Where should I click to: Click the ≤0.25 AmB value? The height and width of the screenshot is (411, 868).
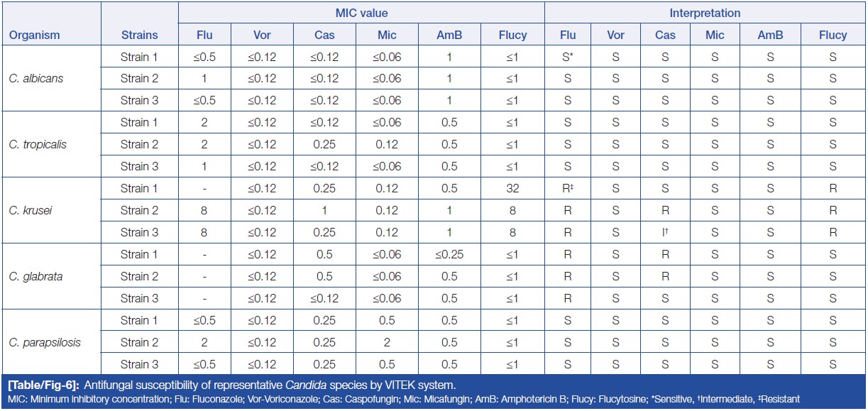[450, 254]
